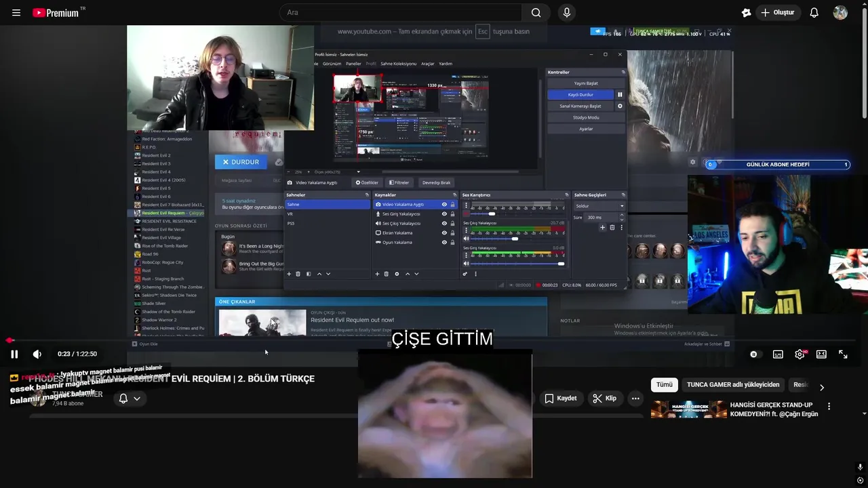Delete scene with trash icon in Sahneler
The image size is (868, 488).
(298, 274)
